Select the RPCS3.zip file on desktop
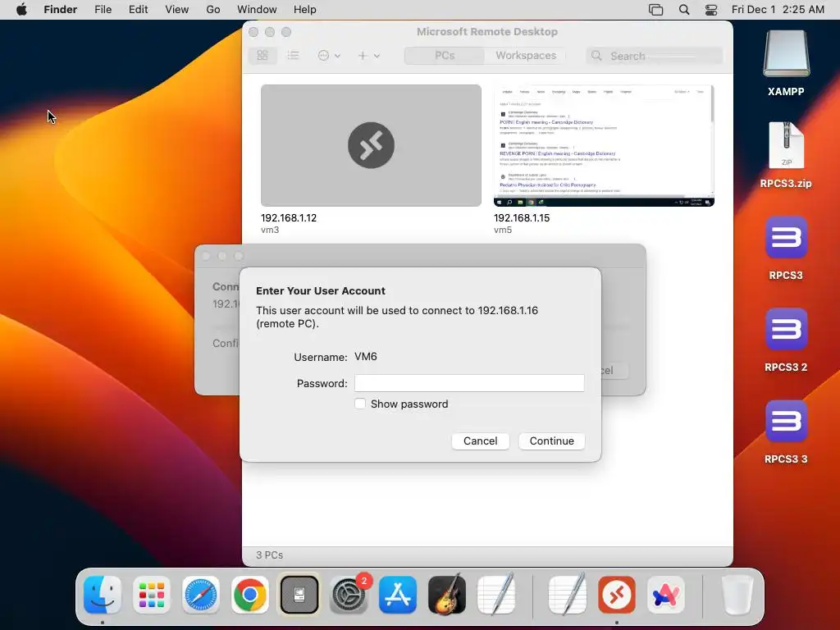Viewport: 840px width, 630px height. point(787,146)
